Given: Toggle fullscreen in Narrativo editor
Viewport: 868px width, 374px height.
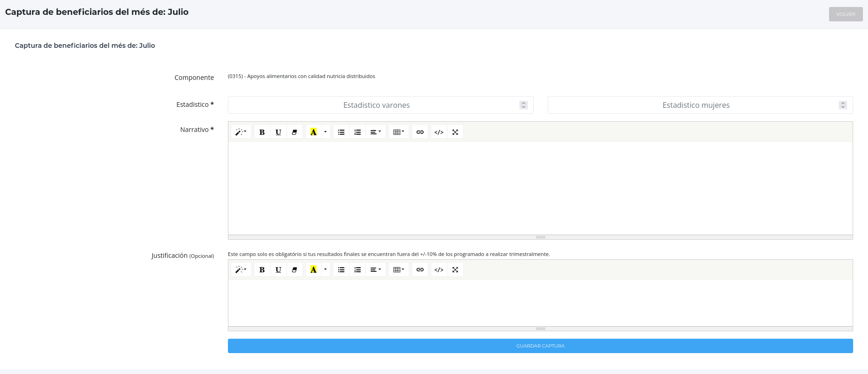Looking at the screenshot, I should (455, 132).
